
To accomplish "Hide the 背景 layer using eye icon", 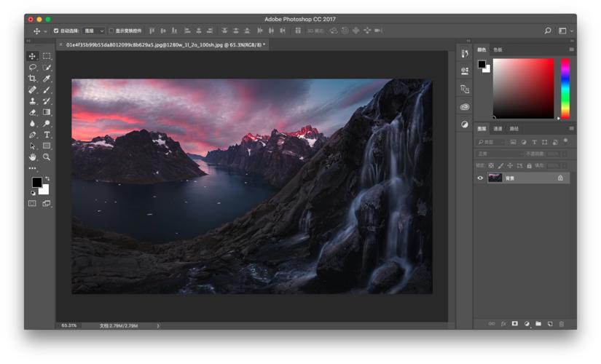I will (480, 178).
